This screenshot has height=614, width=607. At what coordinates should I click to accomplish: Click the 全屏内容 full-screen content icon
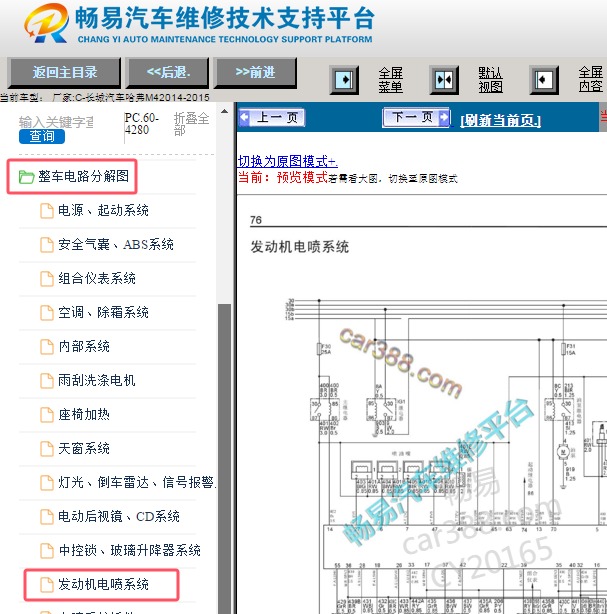click(x=544, y=80)
